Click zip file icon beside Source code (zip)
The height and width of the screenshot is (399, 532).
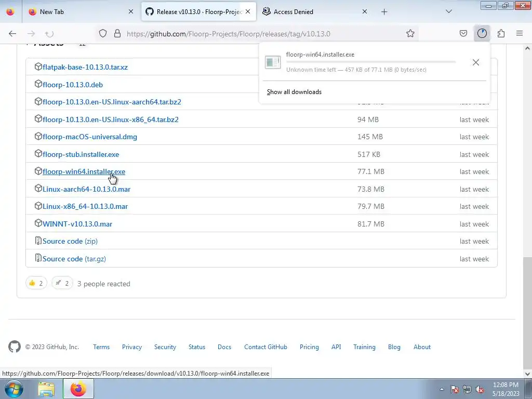pos(38,241)
